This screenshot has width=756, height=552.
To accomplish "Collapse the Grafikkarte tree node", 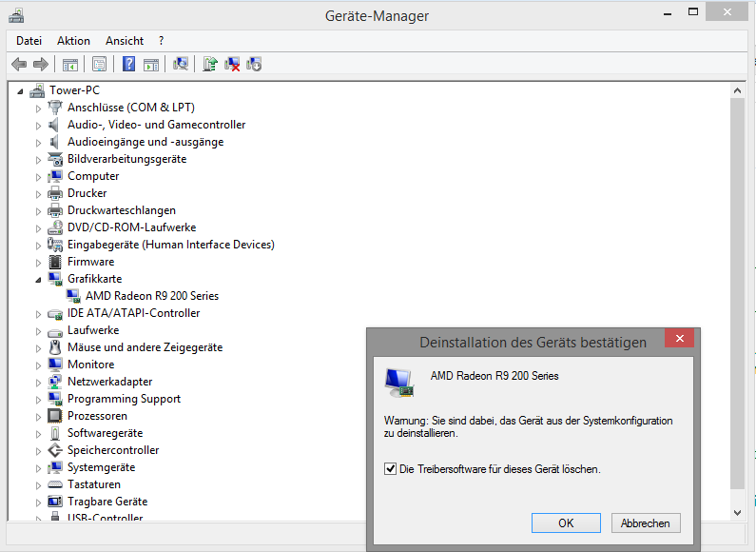I will click(x=38, y=280).
